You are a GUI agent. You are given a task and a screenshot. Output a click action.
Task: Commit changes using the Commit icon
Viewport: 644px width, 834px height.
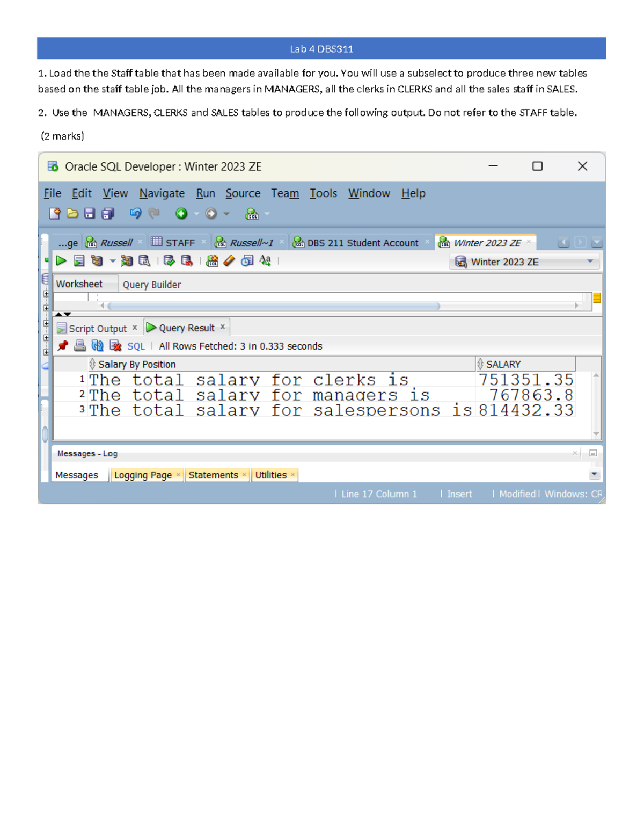pos(168,262)
